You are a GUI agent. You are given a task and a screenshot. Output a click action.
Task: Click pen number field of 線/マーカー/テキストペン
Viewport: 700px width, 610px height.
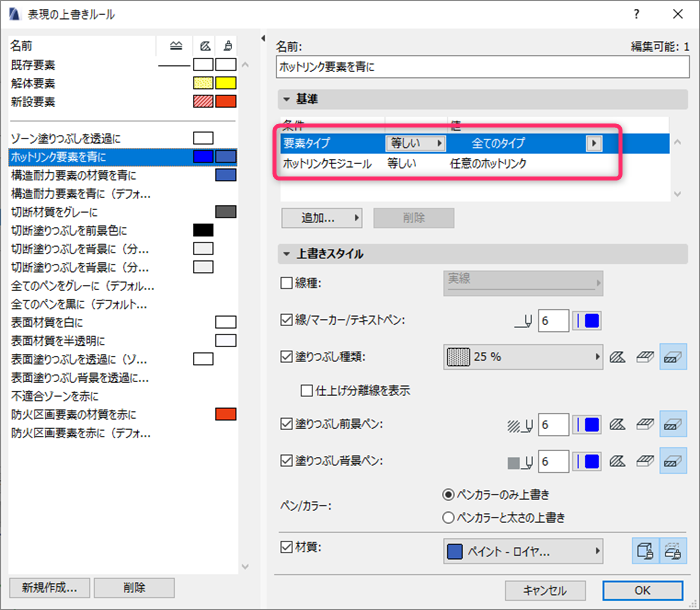(554, 321)
